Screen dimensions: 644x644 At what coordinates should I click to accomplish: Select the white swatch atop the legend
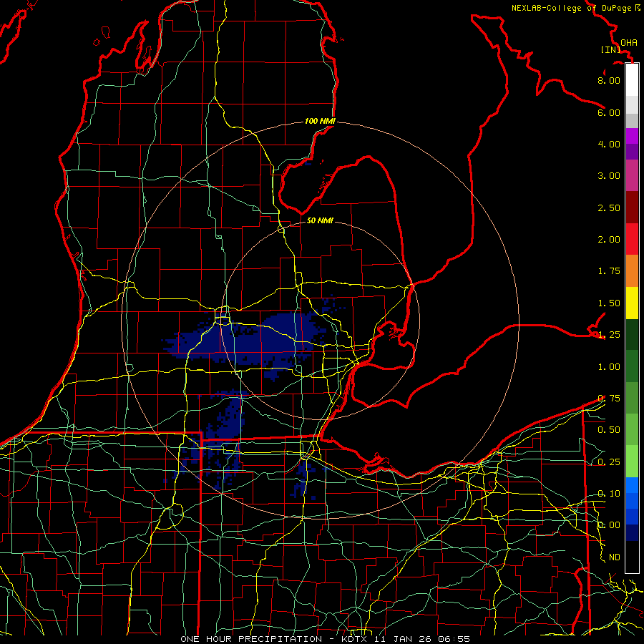[632, 80]
